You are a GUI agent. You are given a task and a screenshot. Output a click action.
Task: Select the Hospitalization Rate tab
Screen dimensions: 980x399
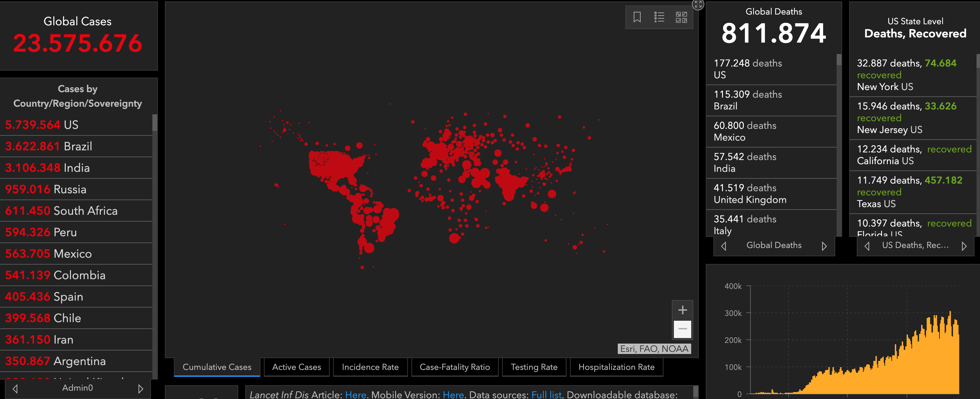(616, 367)
